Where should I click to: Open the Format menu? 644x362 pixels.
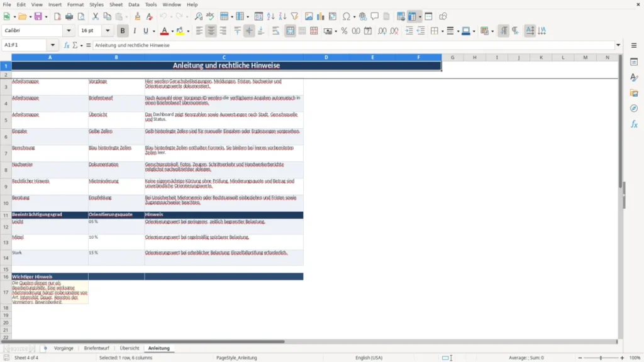click(75, 4)
